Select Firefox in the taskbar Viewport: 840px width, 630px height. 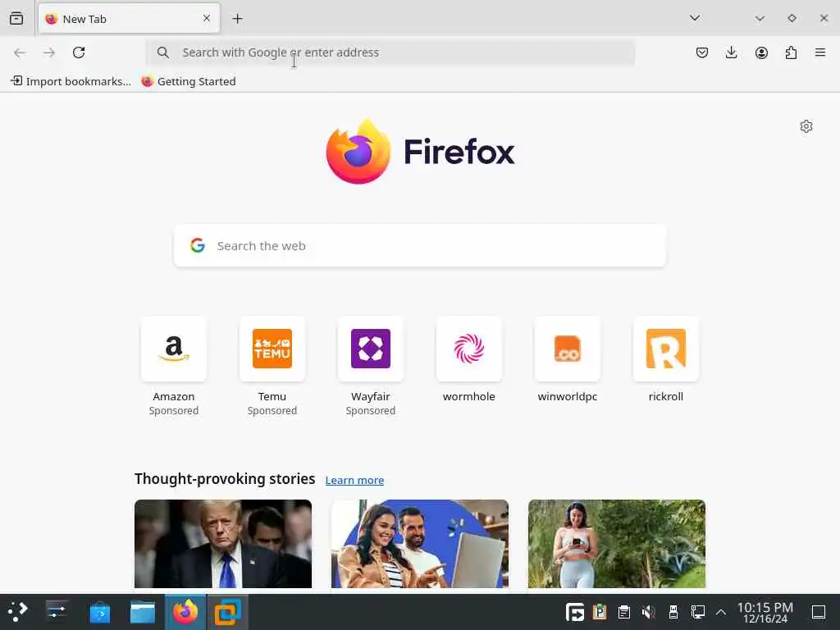pyautogui.click(x=185, y=612)
